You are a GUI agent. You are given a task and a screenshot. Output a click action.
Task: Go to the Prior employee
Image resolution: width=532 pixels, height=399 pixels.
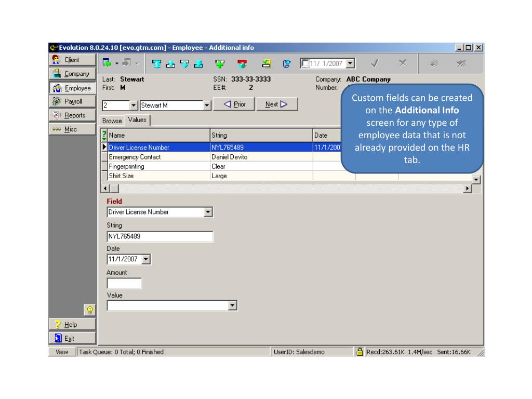(x=234, y=104)
